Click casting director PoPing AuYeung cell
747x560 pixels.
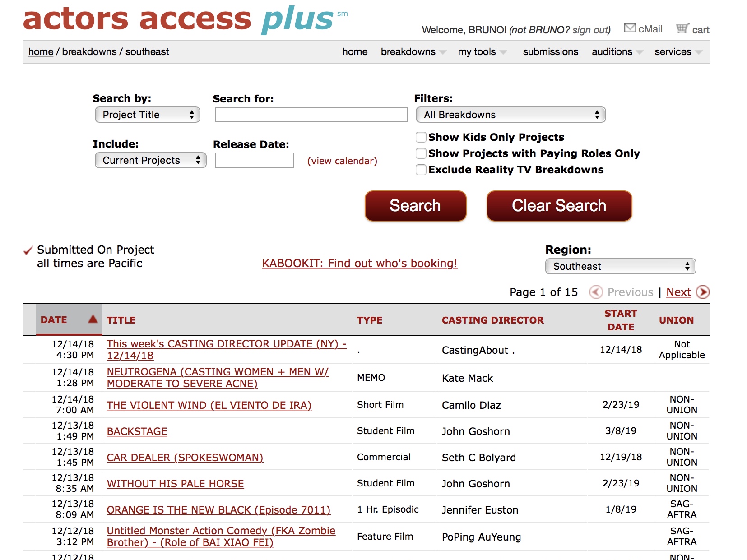click(x=481, y=537)
